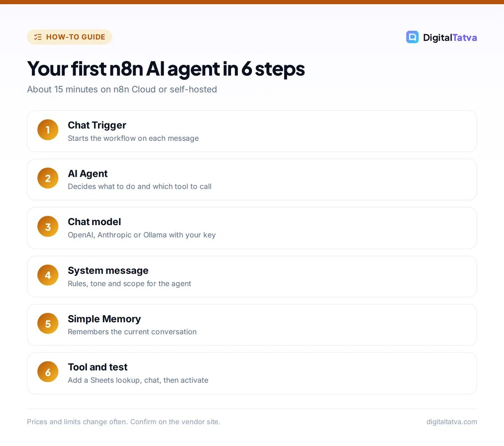Click the 'Prices and limits change often' footer note
The image size is (504, 446).
(x=123, y=422)
